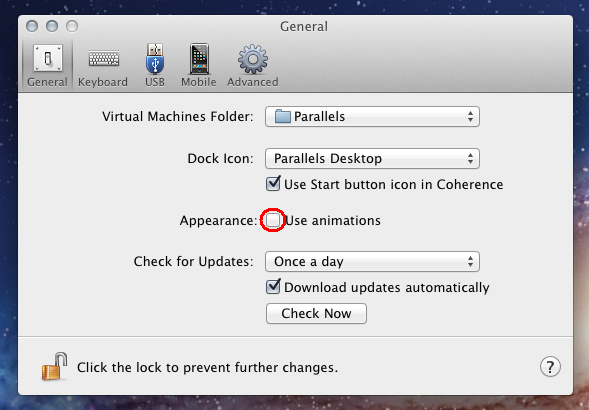Image resolution: width=589 pixels, height=410 pixels.
Task: Open the General preferences pane icon
Action: [48, 58]
